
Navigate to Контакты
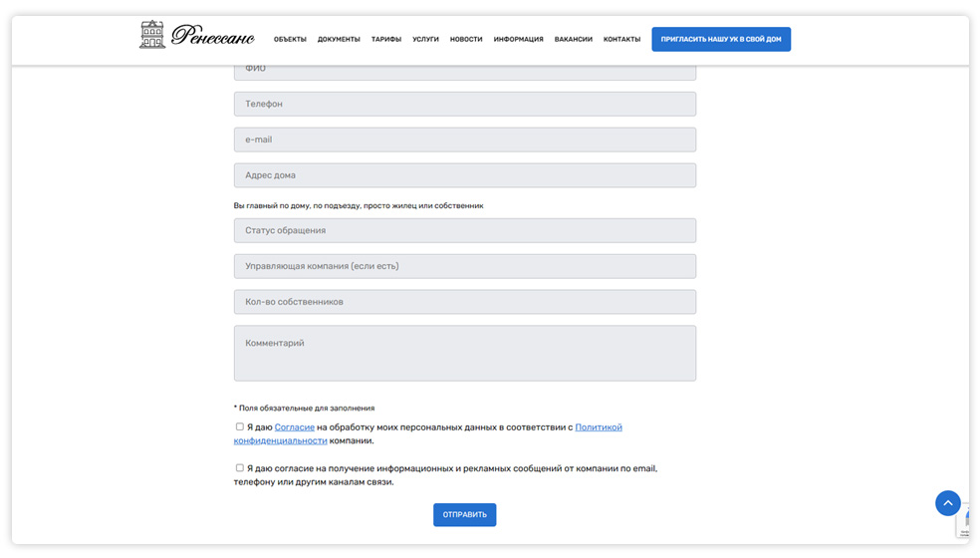pyautogui.click(x=621, y=40)
